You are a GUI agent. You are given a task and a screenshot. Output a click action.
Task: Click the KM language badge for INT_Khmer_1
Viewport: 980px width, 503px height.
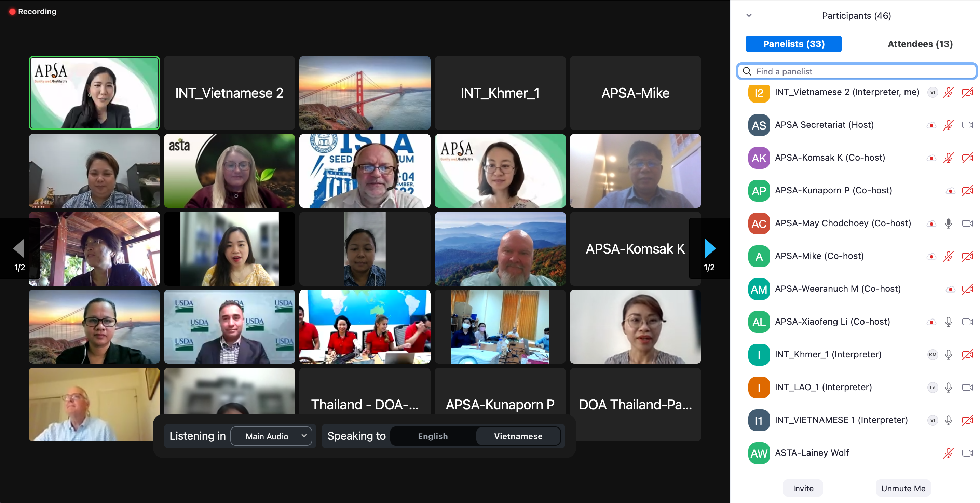click(x=932, y=355)
